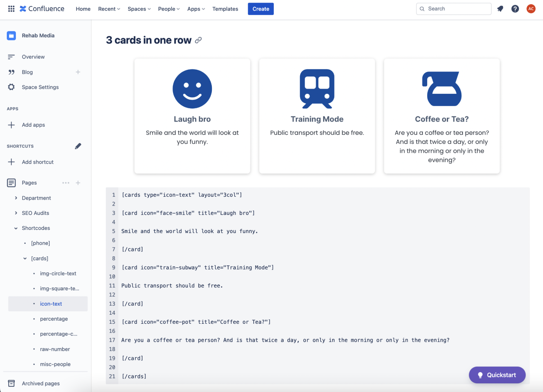Open the app switcher grid icon
543x392 pixels.
[11, 9]
